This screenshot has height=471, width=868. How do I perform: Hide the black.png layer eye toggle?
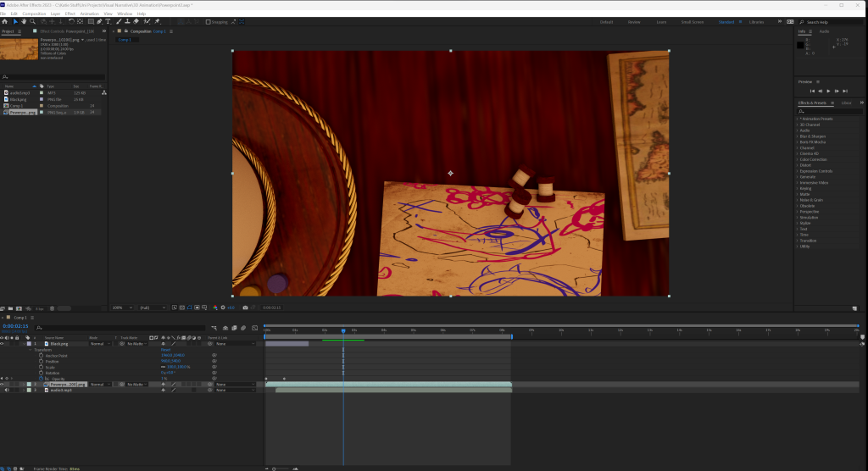pyautogui.click(x=3, y=344)
